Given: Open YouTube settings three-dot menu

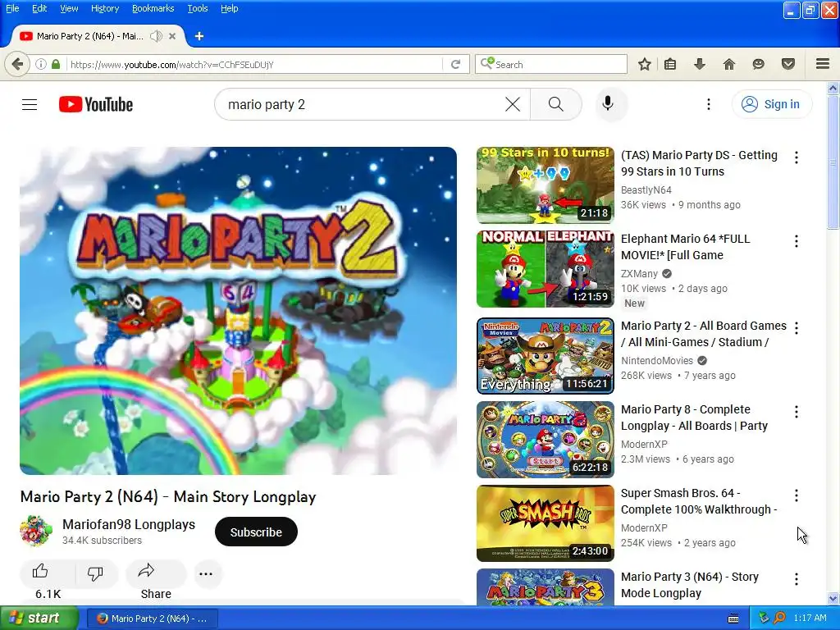Looking at the screenshot, I should pos(709,104).
